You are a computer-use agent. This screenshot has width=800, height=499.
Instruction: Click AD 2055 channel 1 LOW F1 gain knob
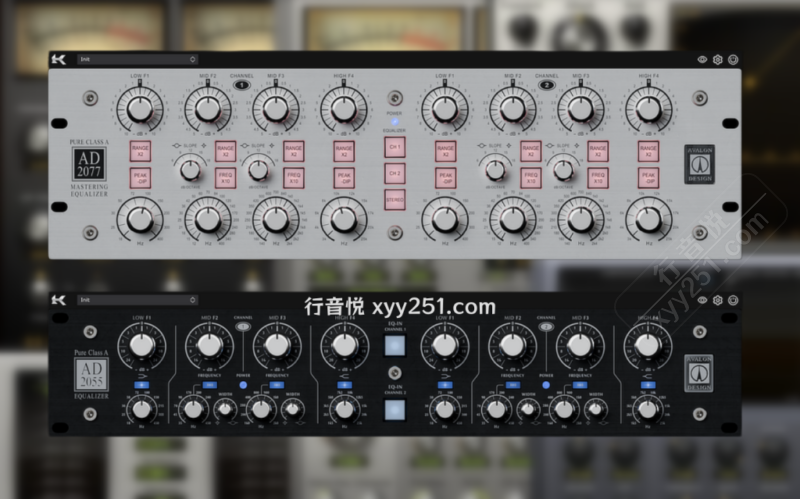(142, 345)
